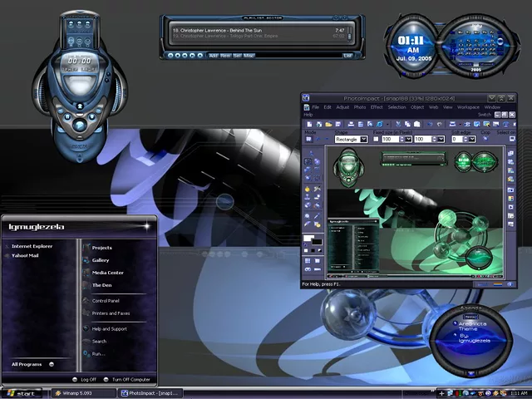The image size is (532, 399).
Task: Click Rem button in Winamp playlist editor
Action: click(x=225, y=56)
